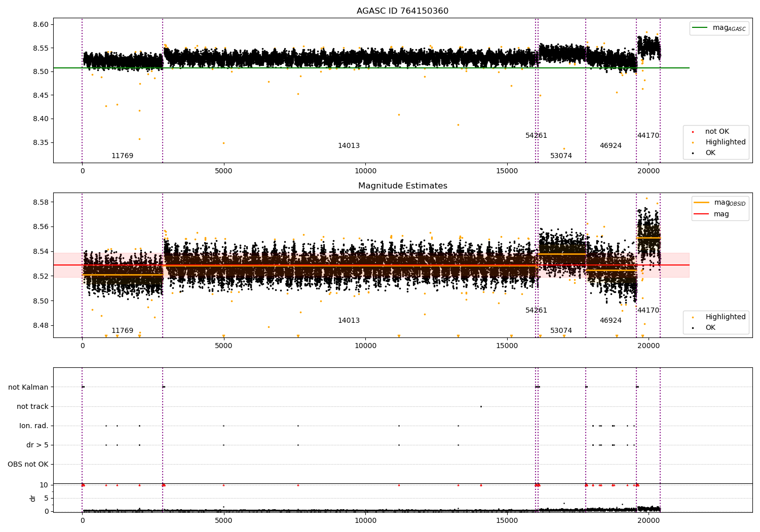This screenshot has height=532, width=760.
Task: Click label 46924 in Magnitude Estimates plot
Action: [611, 321]
